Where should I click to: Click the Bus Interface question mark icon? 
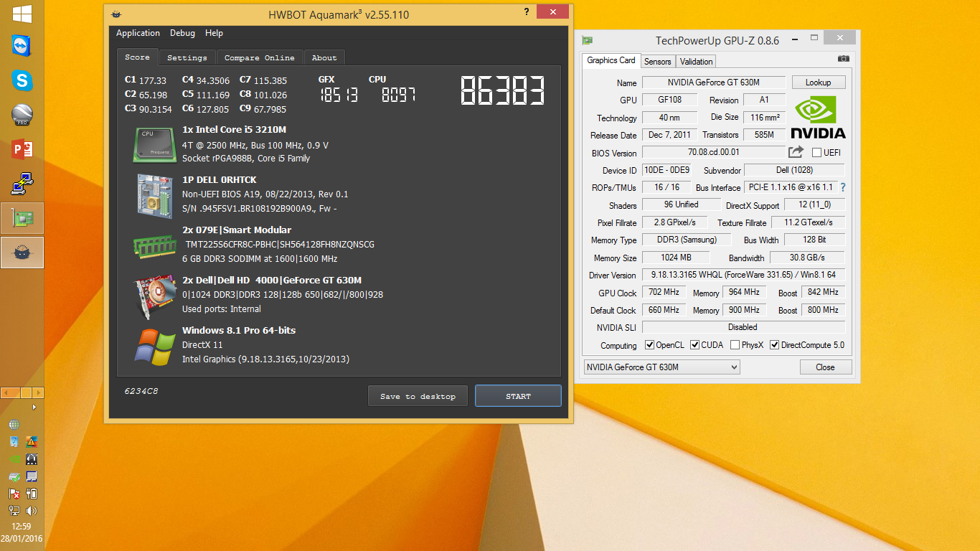[x=843, y=187]
